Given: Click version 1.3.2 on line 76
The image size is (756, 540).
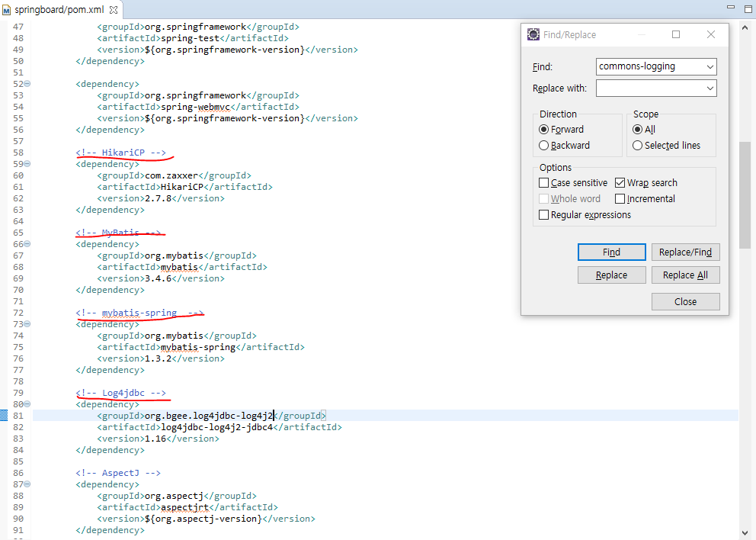Looking at the screenshot, I should (x=159, y=358).
